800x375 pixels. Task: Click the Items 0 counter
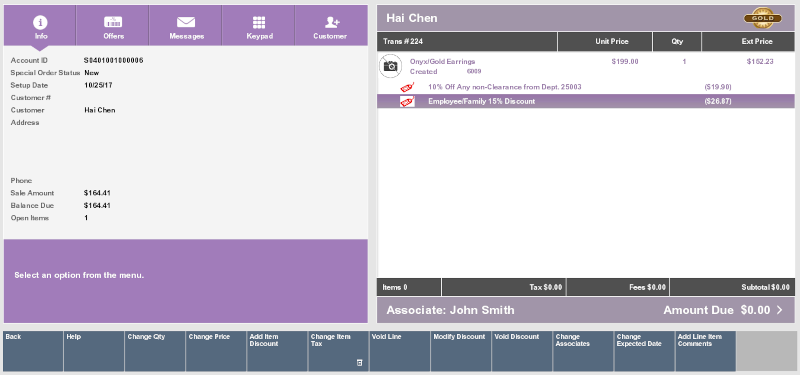click(409, 287)
